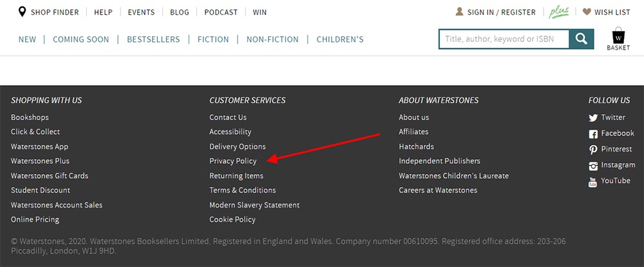Open Hatchards link
This screenshot has width=644, height=267.
(x=417, y=146)
